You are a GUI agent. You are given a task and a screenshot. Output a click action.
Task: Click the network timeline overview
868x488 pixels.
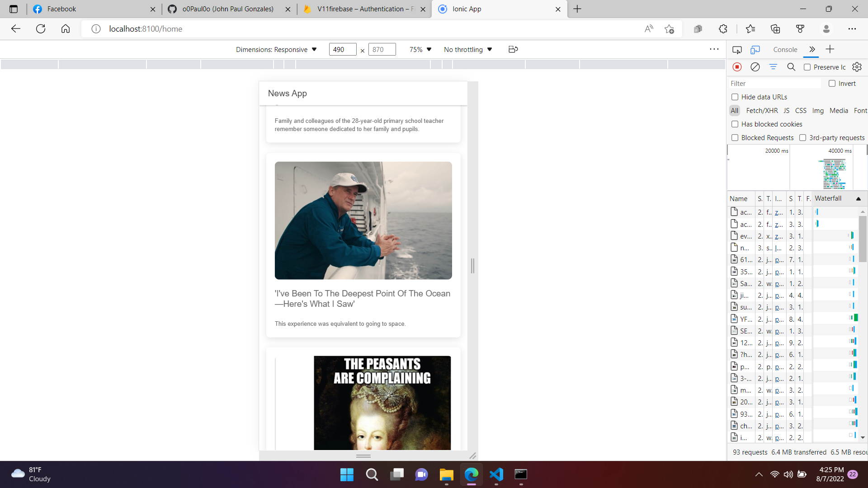796,172
